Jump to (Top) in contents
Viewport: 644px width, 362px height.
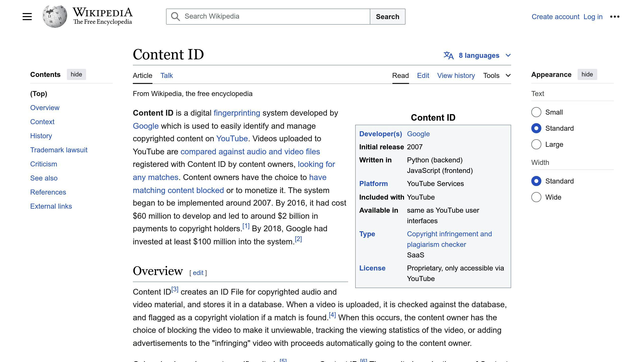[x=39, y=94]
